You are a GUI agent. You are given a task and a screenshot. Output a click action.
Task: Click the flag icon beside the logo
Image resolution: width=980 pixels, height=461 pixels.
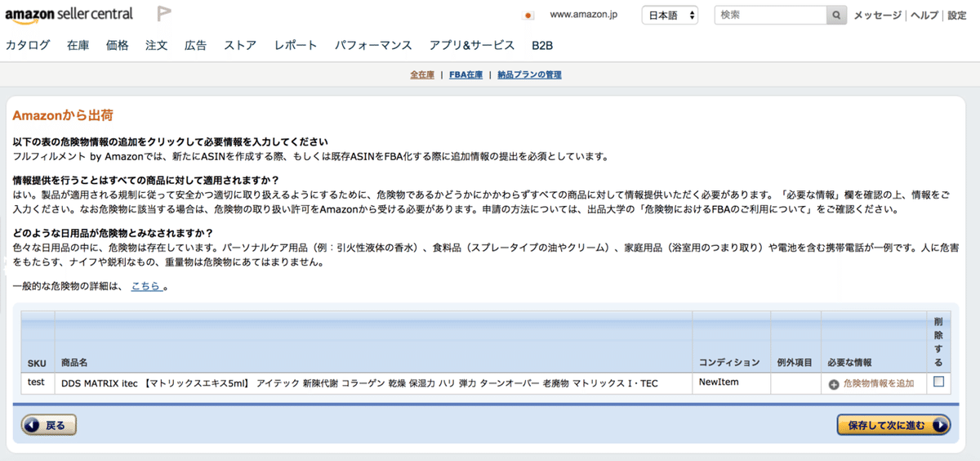click(164, 15)
